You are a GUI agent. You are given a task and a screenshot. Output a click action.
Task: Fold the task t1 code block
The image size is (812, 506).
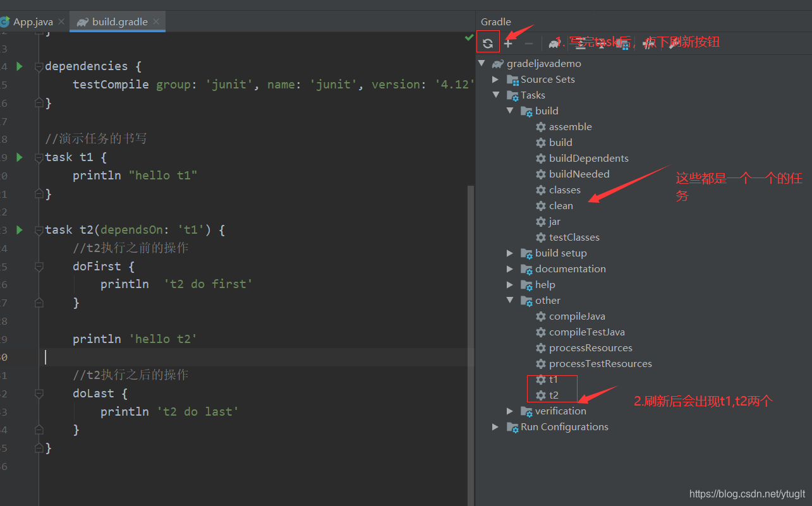(x=39, y=157)
